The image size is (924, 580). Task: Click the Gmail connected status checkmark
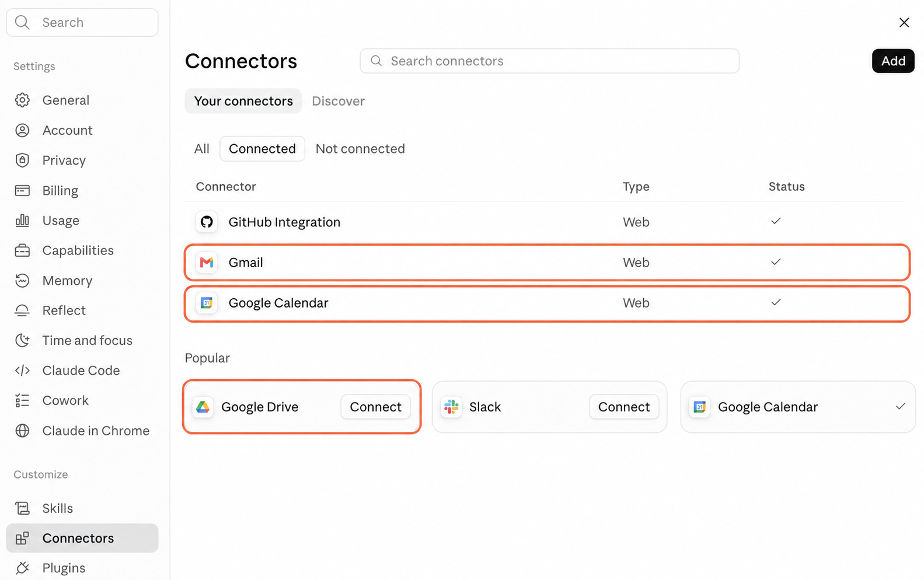pyautogui.click(x=776, y=262)
